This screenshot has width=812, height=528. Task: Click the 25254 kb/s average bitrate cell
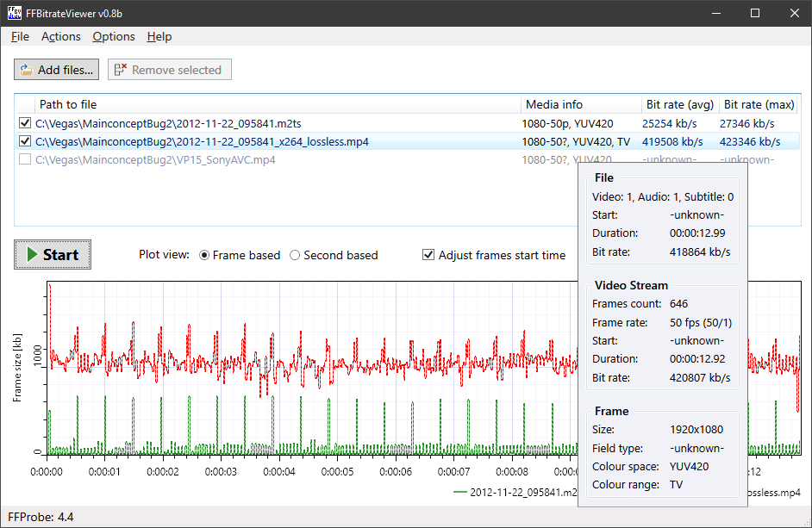[x=670, y=124]
